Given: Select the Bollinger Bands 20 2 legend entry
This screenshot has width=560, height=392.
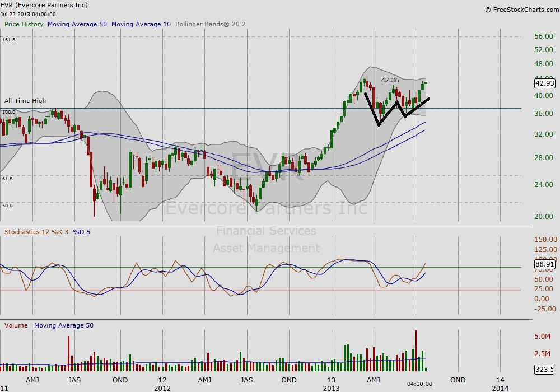Looking at the screenshot, I should click(x=211, y=24).
